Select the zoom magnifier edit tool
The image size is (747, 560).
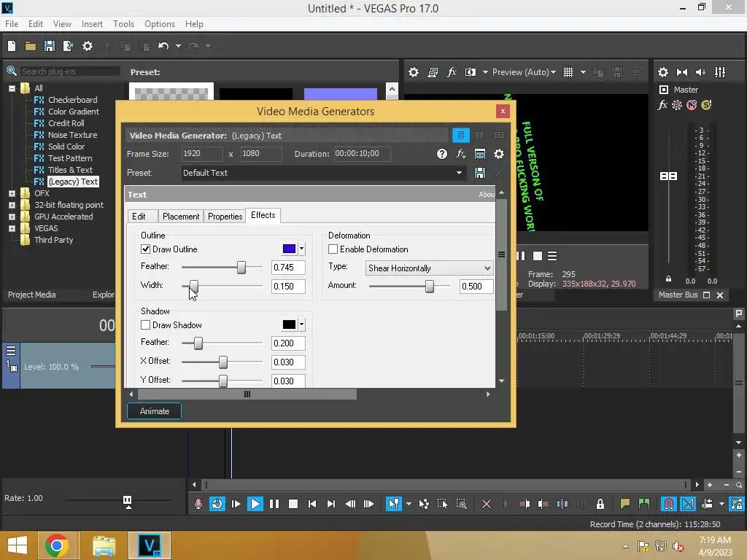461,504
